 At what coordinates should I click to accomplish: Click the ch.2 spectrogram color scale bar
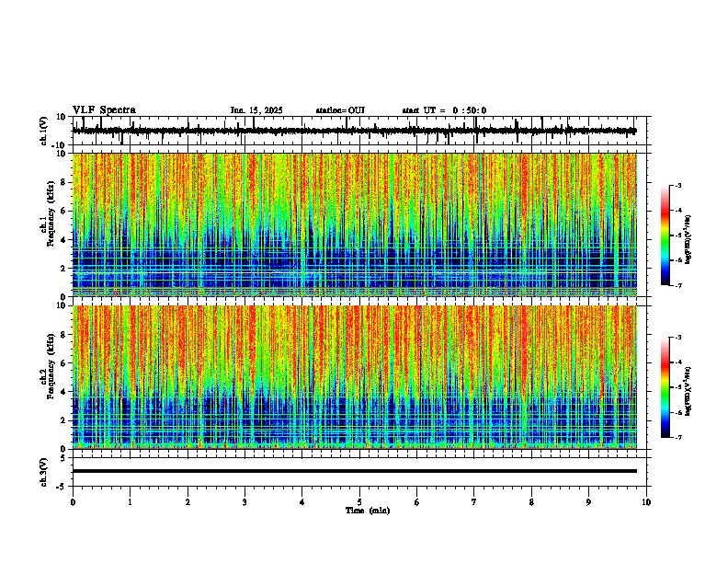point(665,387)
